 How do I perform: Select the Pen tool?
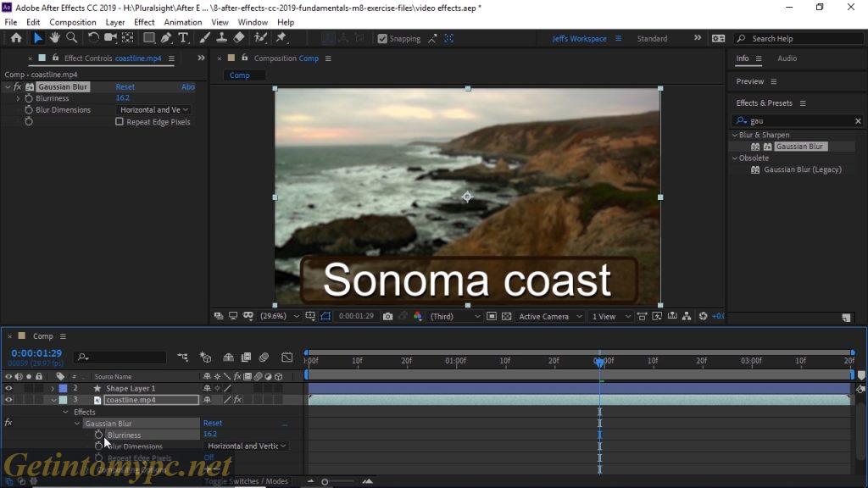(165, 37)
